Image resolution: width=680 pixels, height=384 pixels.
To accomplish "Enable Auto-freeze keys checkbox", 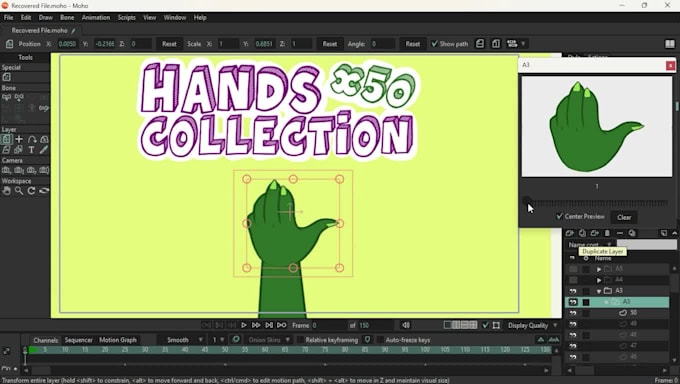I will (x=380, y=340).
